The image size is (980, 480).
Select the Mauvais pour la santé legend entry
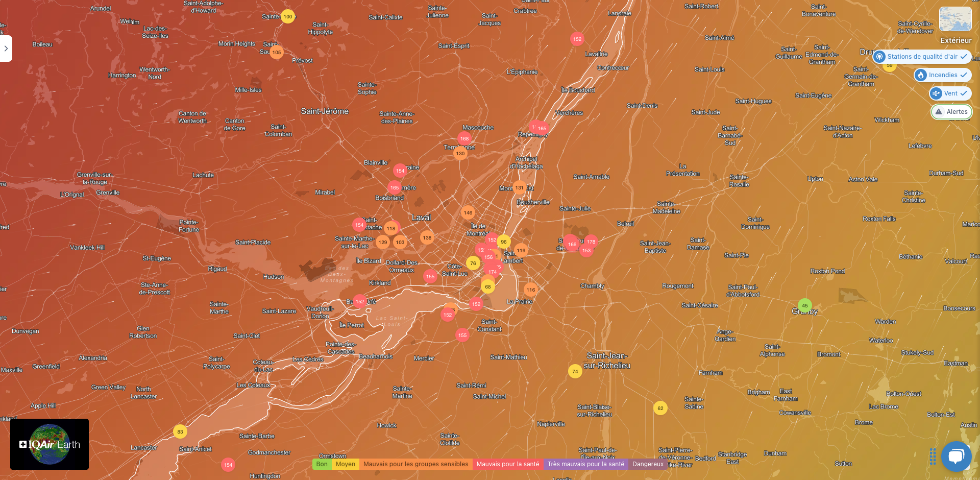pyautogui.click(x=507, y=464)
